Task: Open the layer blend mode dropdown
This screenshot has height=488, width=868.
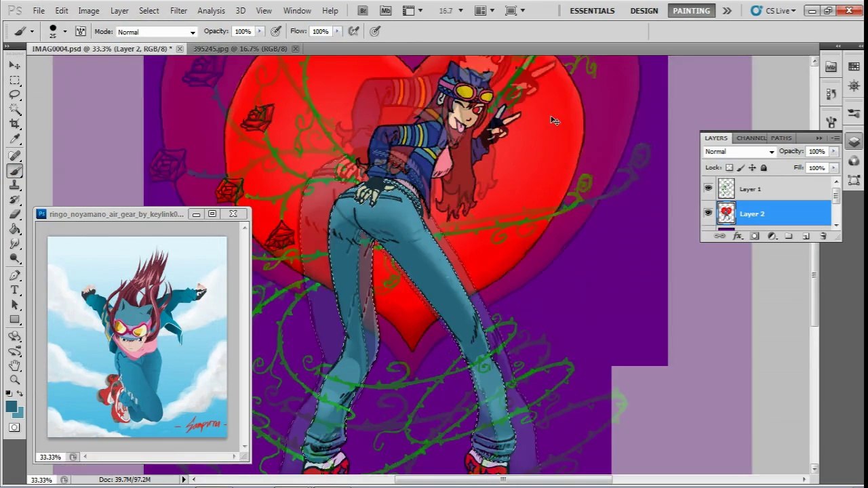Action: tap(739, 152)
